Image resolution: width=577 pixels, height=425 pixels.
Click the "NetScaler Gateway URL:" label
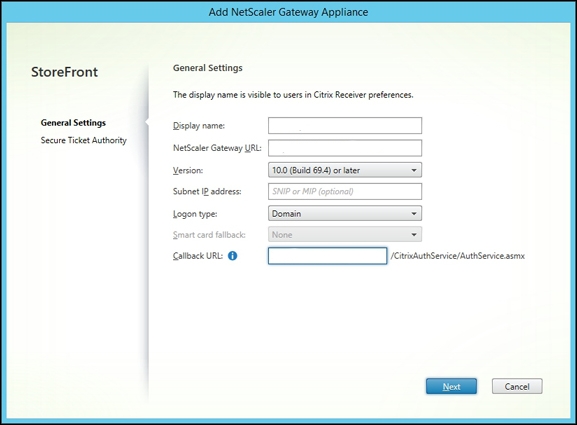217,148
